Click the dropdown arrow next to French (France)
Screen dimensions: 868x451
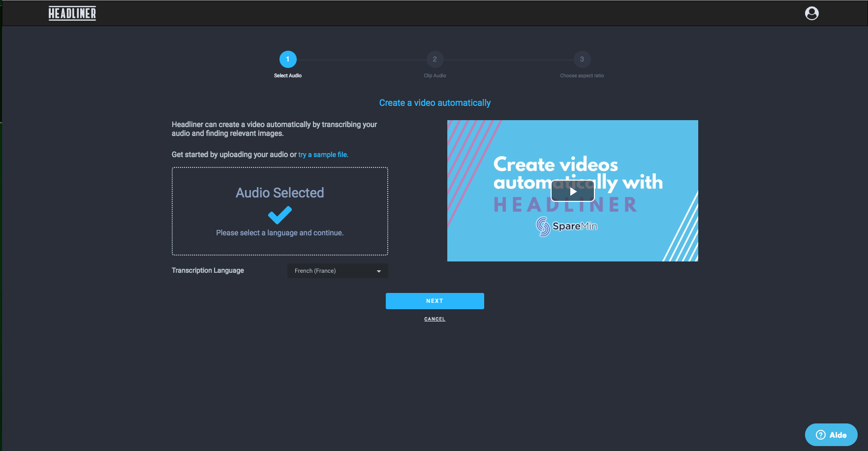pos(379,271)
